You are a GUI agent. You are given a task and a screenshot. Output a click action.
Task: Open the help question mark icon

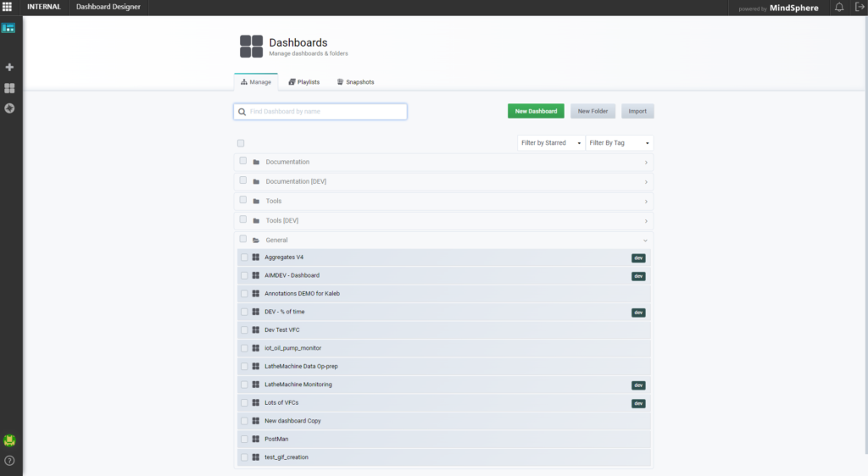pyautogui.click(x=9, y=461)
